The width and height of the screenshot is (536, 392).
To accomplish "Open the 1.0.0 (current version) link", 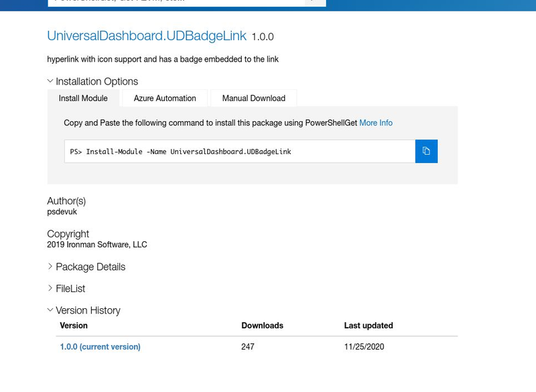I will (x=100, y=347).
